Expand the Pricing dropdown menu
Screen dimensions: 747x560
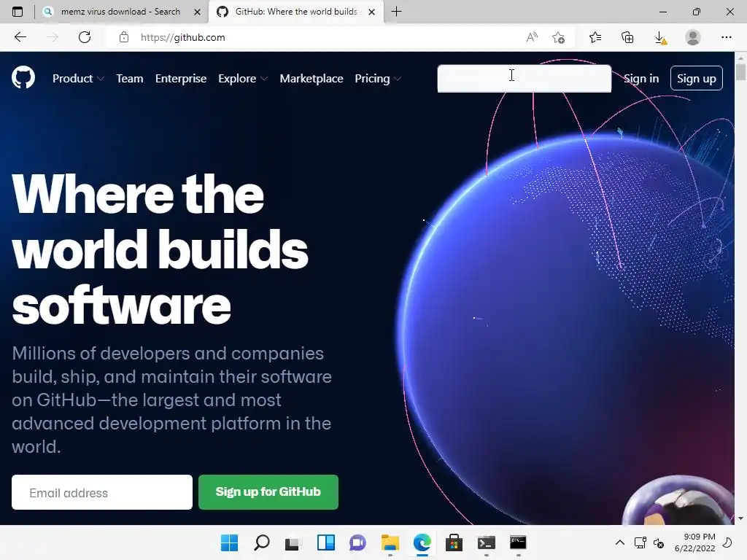(x=378, y=79)
